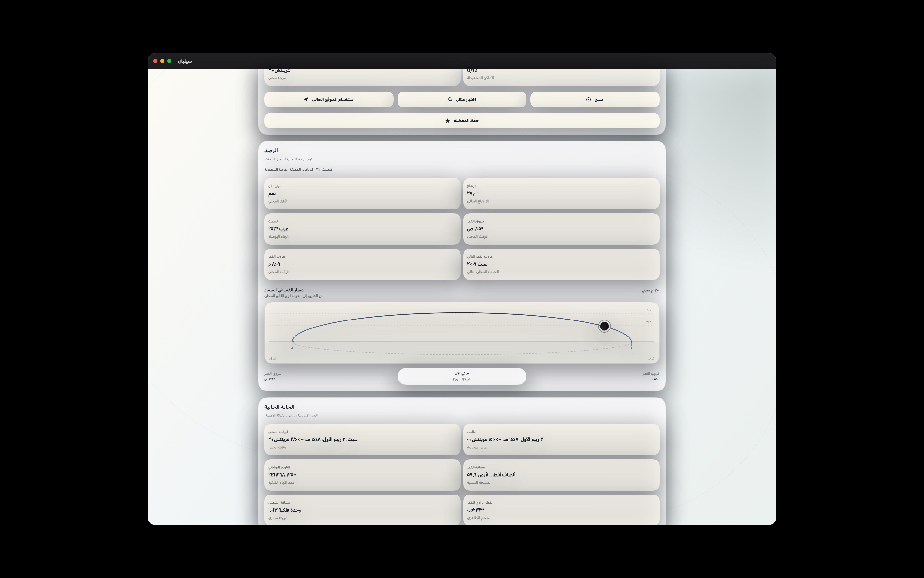The height and width of the screenshot is (578, 924).
Task: Maximize the window with the green button
Action: [169, 61]
